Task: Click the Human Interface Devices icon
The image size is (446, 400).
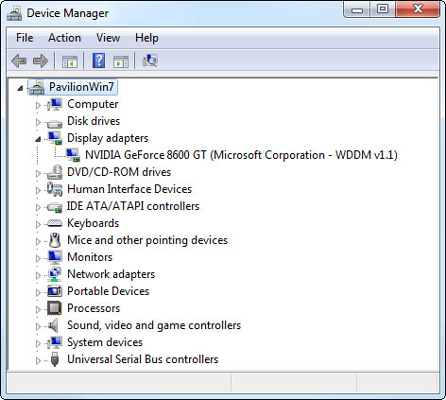Action: coord(54,189)
